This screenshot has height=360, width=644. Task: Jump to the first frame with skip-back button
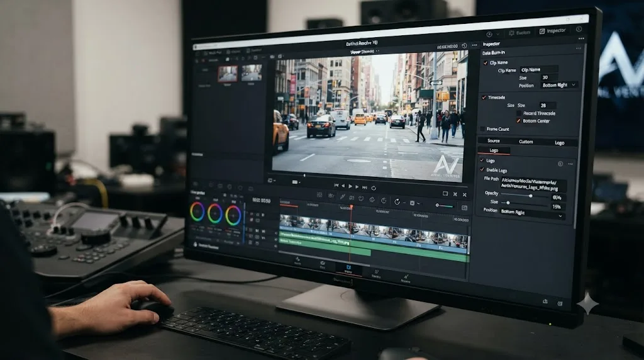tap(336, 186)
